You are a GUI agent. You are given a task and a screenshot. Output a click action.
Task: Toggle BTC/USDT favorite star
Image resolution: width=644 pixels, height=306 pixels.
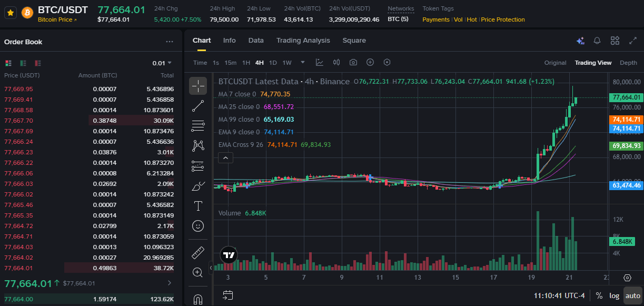(10, 12)
